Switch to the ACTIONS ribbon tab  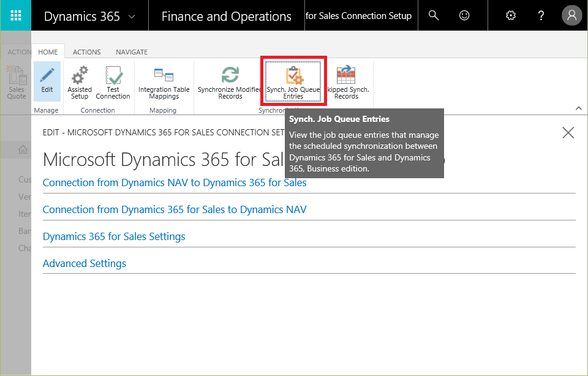coord(86,51)
